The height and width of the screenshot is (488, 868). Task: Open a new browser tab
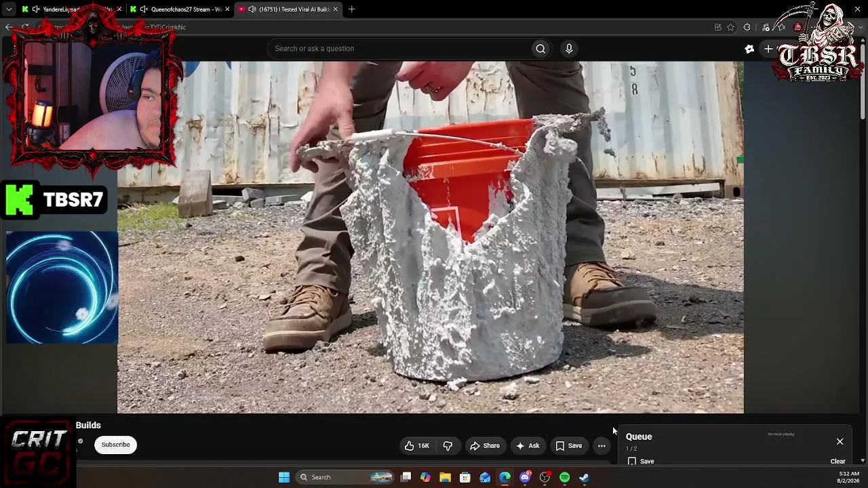(x=351, y=9)
